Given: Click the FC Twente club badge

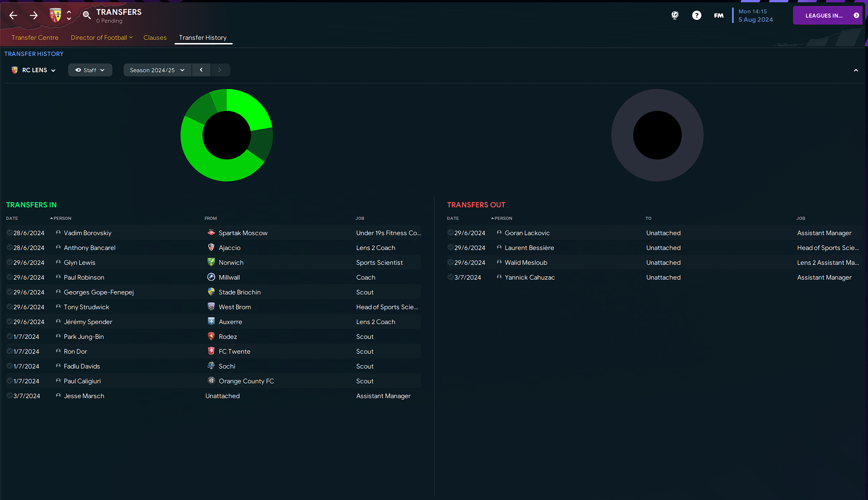Looking at the screenshot, I should click(x=211, y=351).
